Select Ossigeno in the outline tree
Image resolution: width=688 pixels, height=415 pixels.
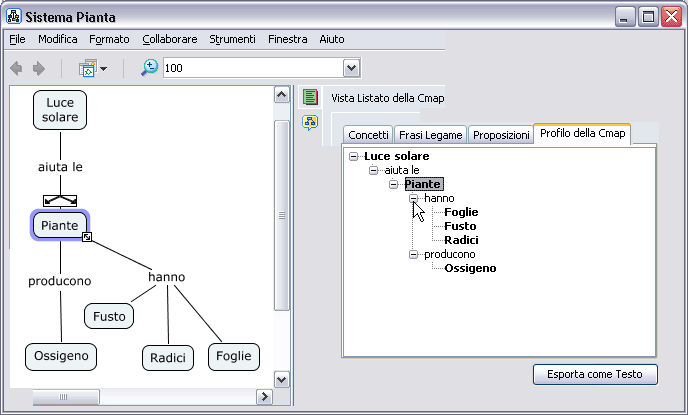[x=470, y=268]
